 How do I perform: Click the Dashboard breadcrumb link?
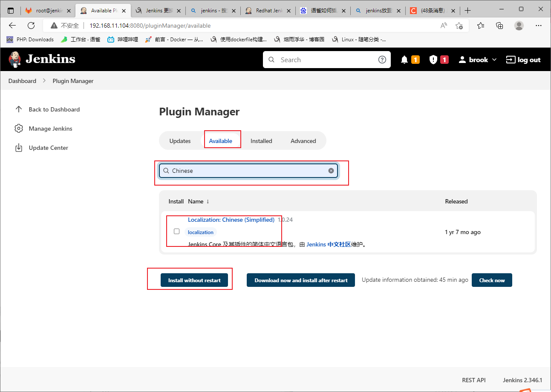click(x=22, y=81)
